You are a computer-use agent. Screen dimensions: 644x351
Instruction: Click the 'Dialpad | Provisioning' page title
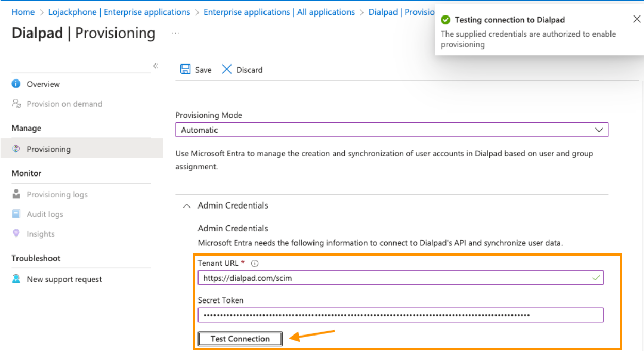click(83, 33)
